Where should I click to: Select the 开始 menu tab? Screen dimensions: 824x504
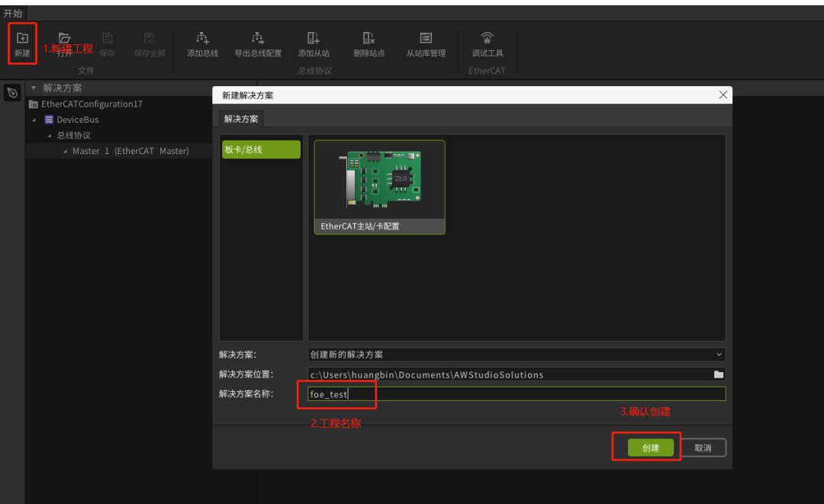12,13
